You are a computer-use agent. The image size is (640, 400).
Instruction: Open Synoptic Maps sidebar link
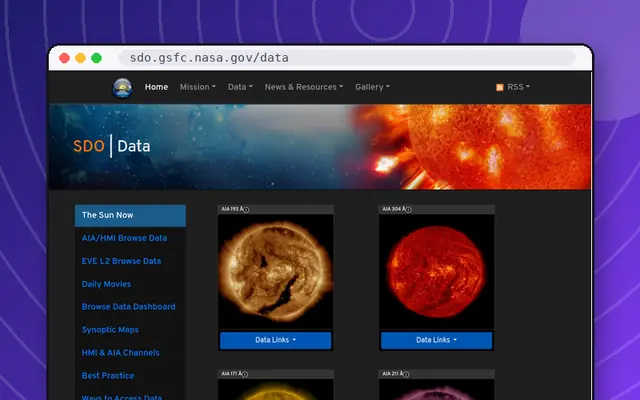[x=110, y=330]
